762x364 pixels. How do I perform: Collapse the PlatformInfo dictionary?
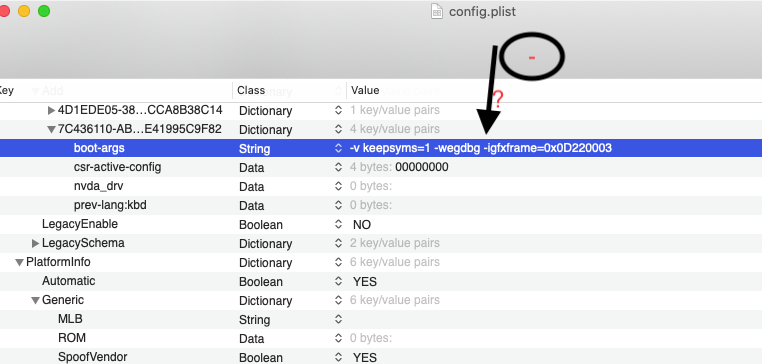[19, 262]
